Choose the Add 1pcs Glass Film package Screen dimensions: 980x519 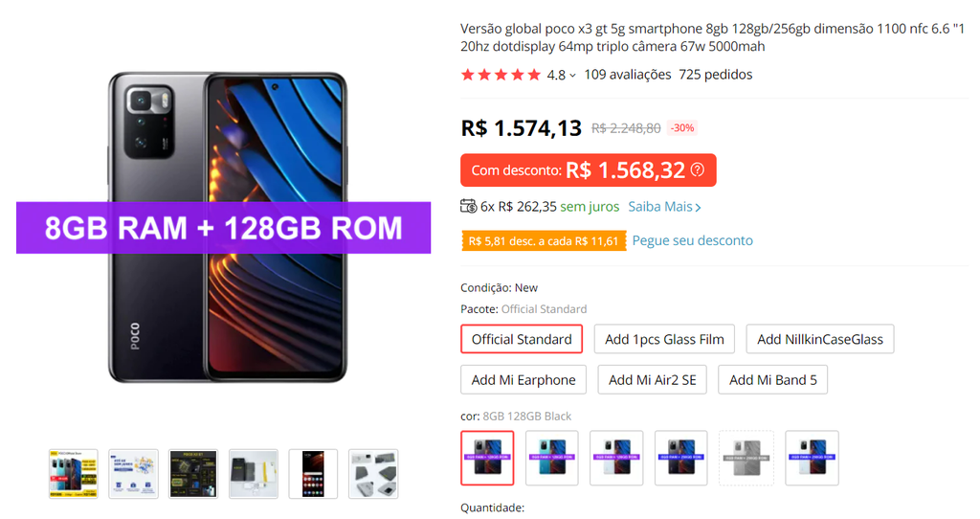coord(664,339)
